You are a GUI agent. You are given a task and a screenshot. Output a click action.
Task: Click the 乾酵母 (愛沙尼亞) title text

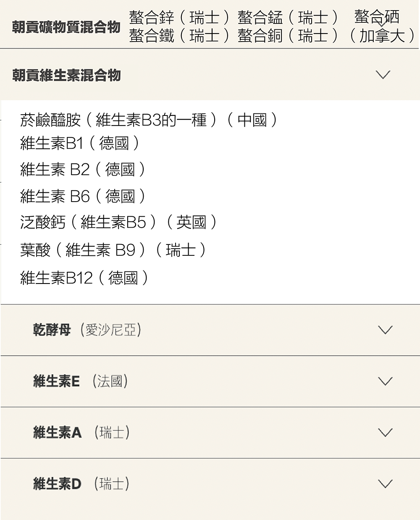tap(87, 330)
